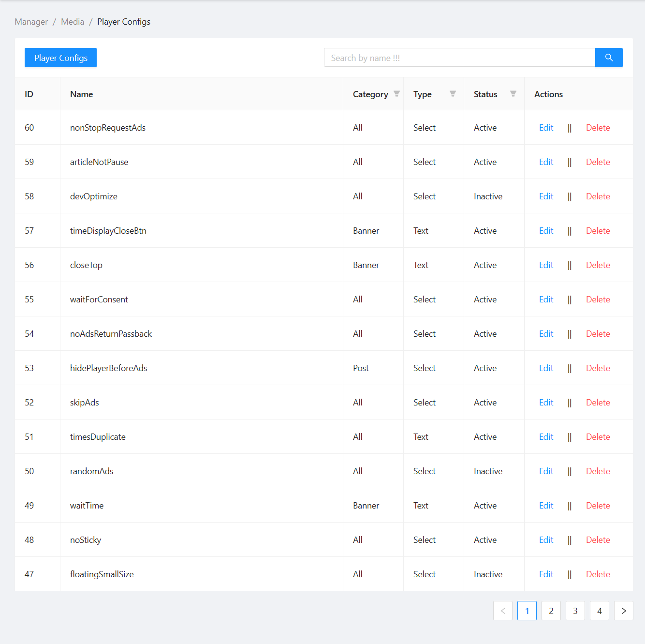Select the noSticky name cell

coord(202,540)
